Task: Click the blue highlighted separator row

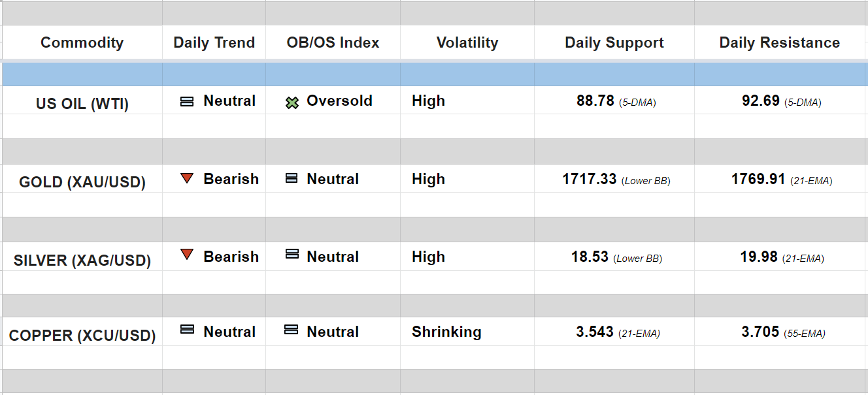Action: [x=434, y=74]
